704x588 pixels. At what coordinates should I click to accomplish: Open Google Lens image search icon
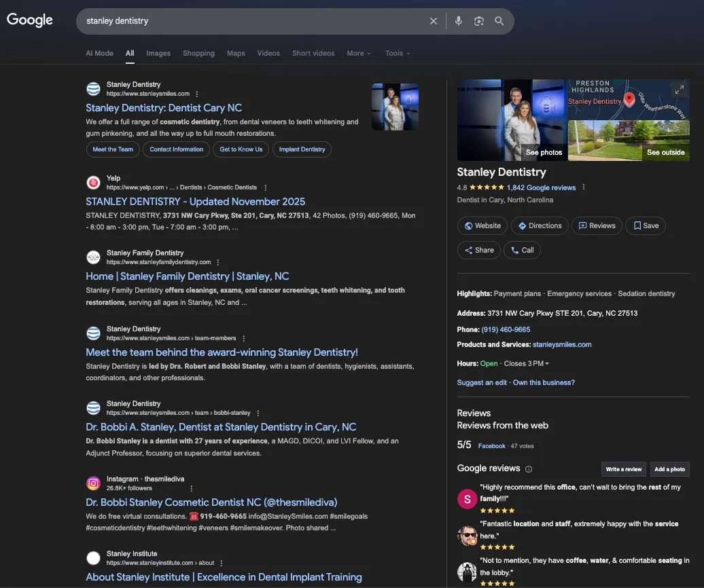pyautogui.click(x=479, y=21)
